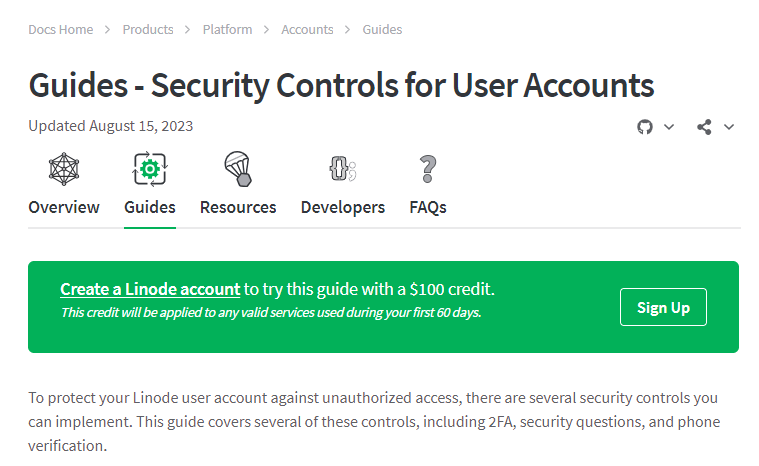Open the Resources tab
Screen dimensions: 759x466
pos(238,207)
